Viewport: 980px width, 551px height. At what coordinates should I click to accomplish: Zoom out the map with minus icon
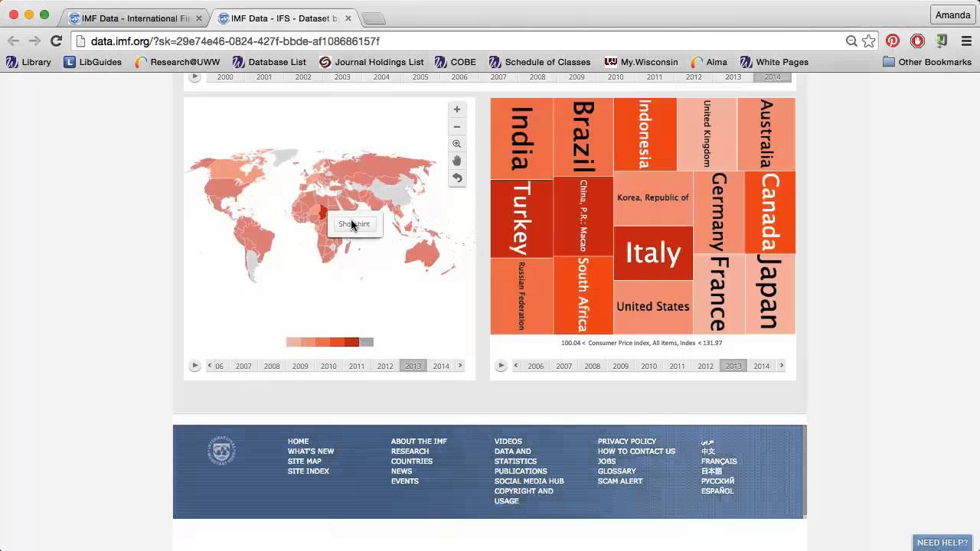click(457, 127)
